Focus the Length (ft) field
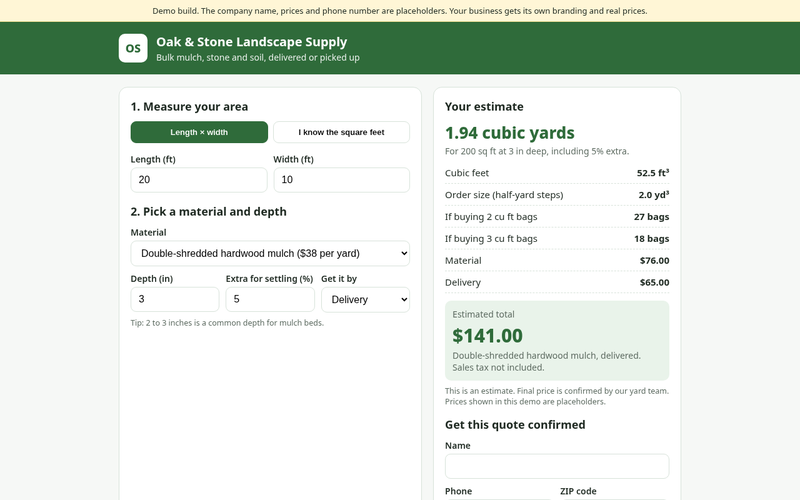Image resolution: width=800 pixels, height=500 pixels. pos(199,180)
